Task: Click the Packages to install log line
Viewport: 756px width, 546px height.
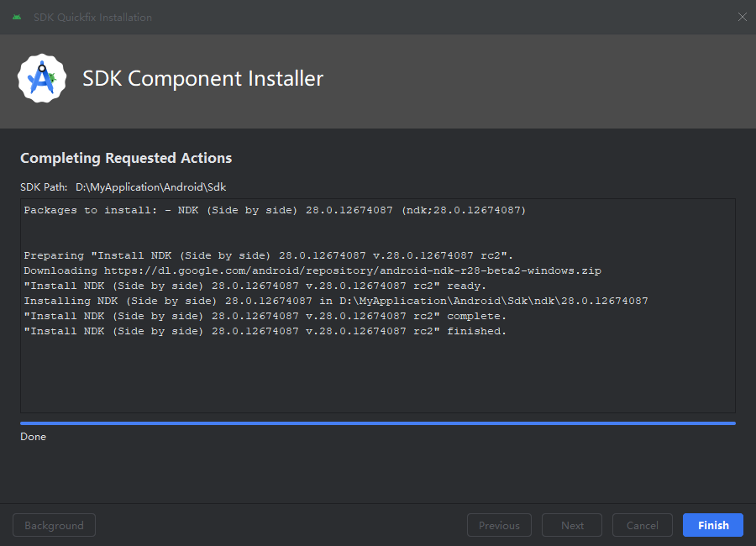Action: tap(275, 210)
